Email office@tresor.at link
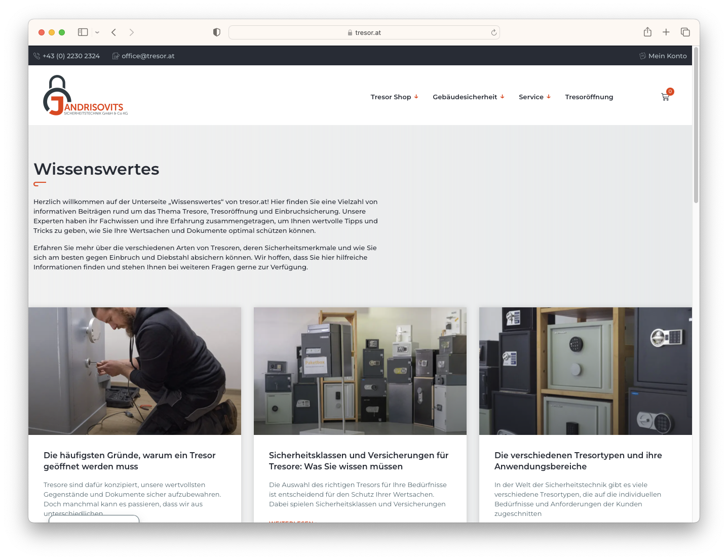Image resolution: width=728 pixels, height=560 pixels. pos(148,56)
